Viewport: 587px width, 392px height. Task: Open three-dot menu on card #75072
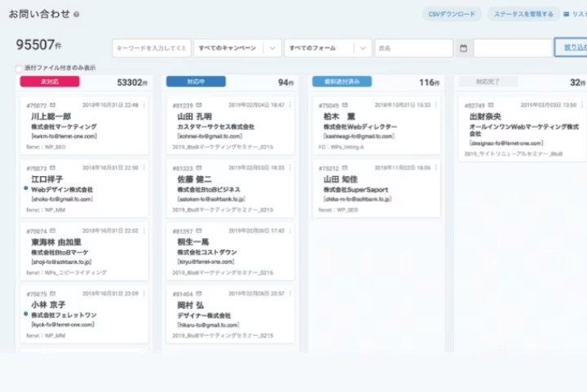(x=143, y=105)
